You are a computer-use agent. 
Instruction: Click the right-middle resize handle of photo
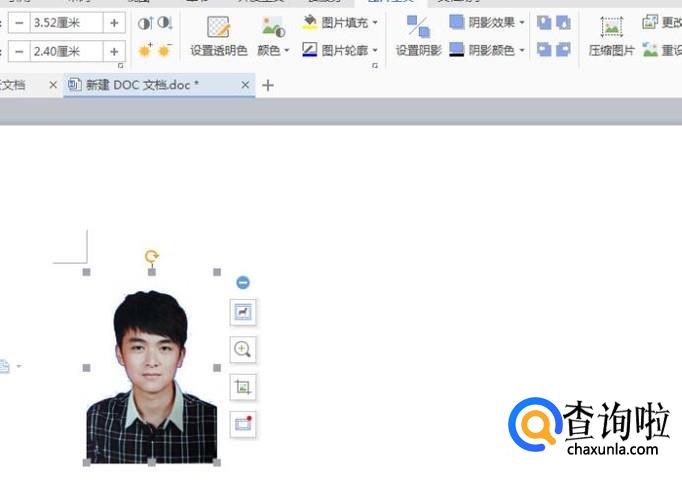[217, 368]
